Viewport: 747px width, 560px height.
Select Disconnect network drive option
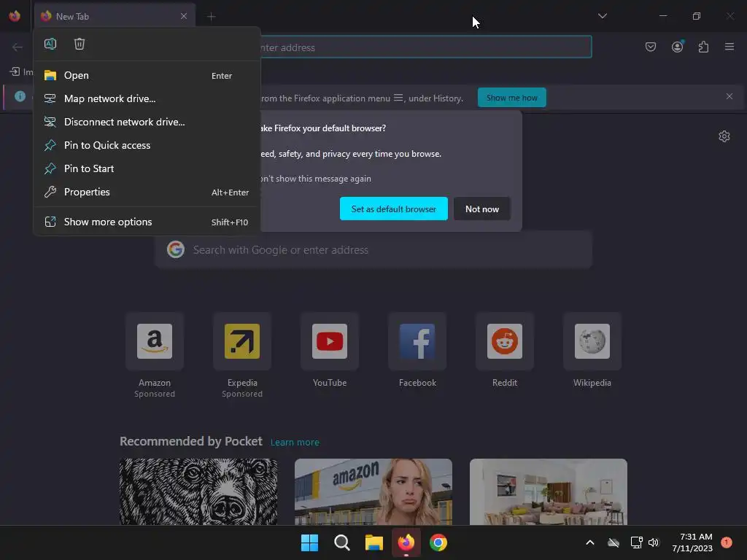click(147, 122)
